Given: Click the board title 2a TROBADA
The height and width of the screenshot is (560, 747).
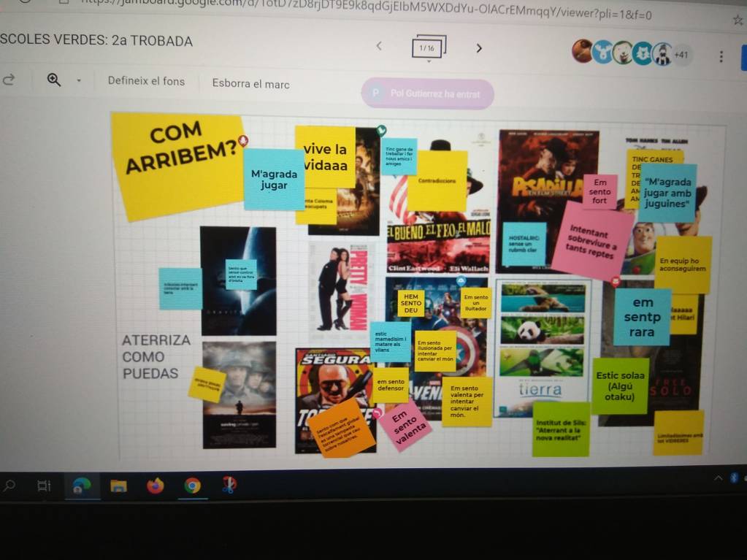Looking at the screenshot, I should click(152, 41).
